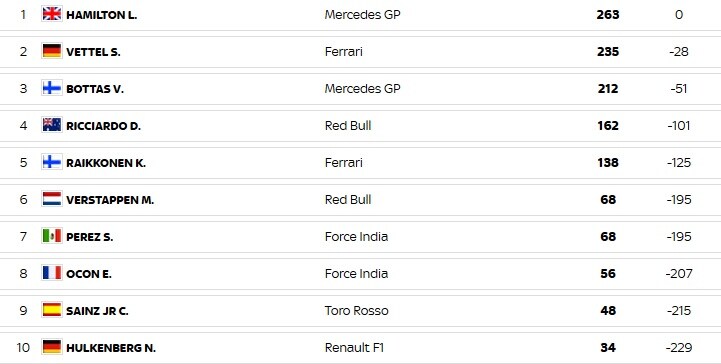The image size is (721, 364).
Task: Click the Spanish flag beside Sainz Jr
Action: (x=52, y=310)
